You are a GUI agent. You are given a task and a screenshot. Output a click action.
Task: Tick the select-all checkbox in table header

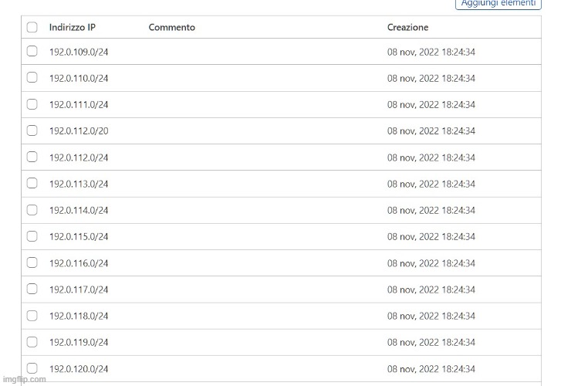tap(32, 27)
